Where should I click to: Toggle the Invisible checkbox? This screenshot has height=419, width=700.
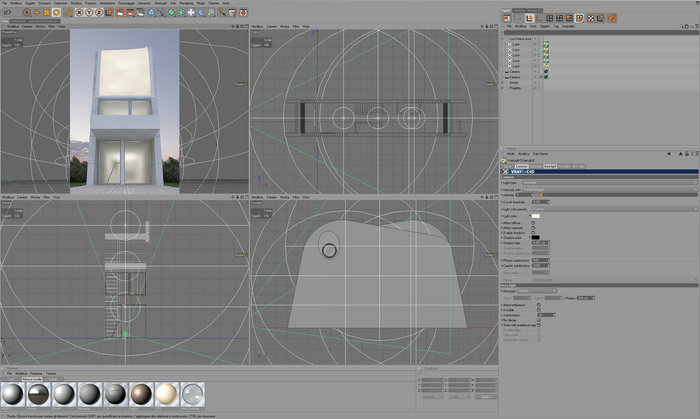pyautogui.click(x=539, y=310)
